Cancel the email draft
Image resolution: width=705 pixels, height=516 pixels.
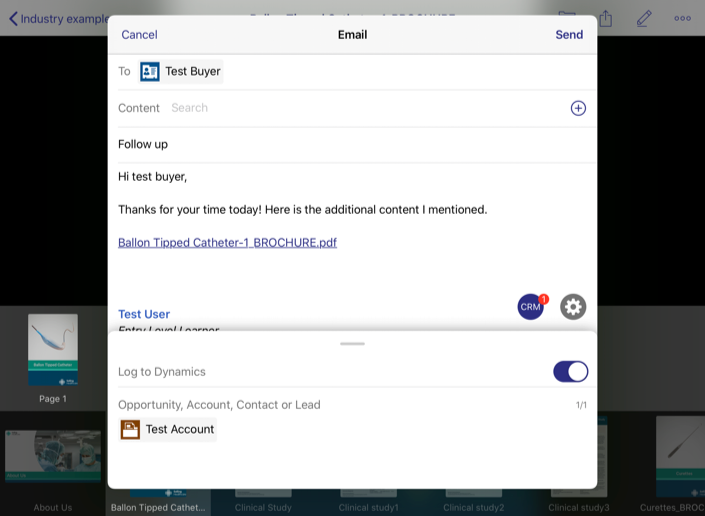click(x=139, y=34)
